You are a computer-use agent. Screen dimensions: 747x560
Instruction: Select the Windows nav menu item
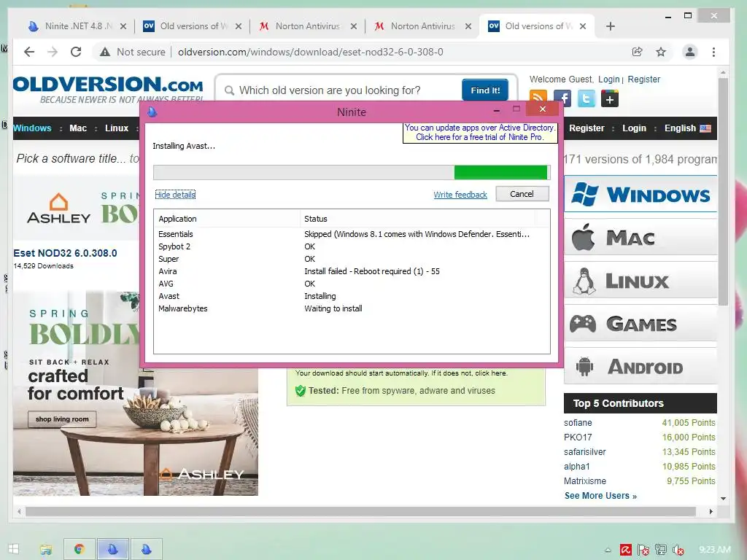coord(32,128)
